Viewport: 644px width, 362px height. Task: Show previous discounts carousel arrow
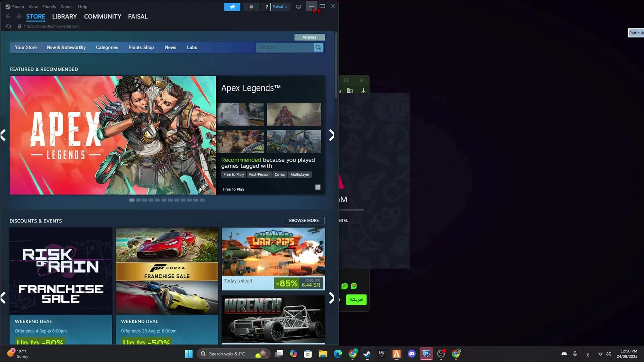point(3,298)
